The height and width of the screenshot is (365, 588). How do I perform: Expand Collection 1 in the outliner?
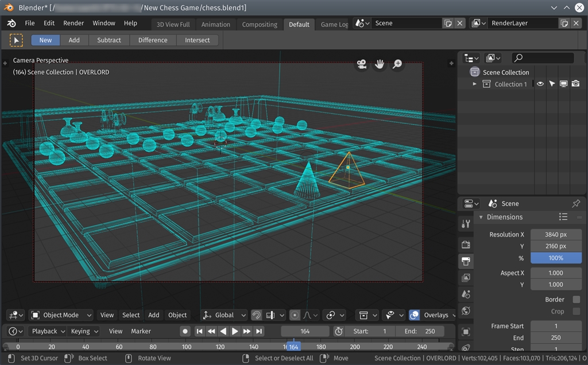pyautogui.click(x=475, y=84)
